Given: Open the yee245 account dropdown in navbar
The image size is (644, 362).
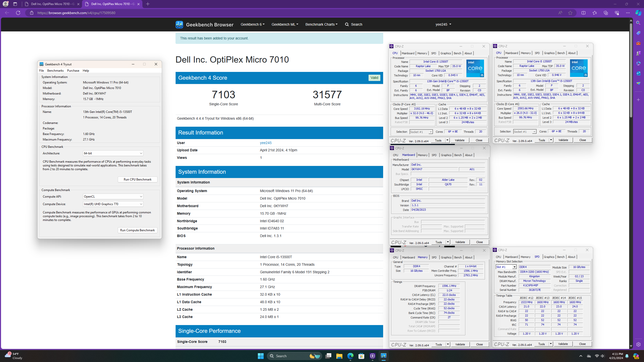Looking at the screenshot, I should [443, 24].
